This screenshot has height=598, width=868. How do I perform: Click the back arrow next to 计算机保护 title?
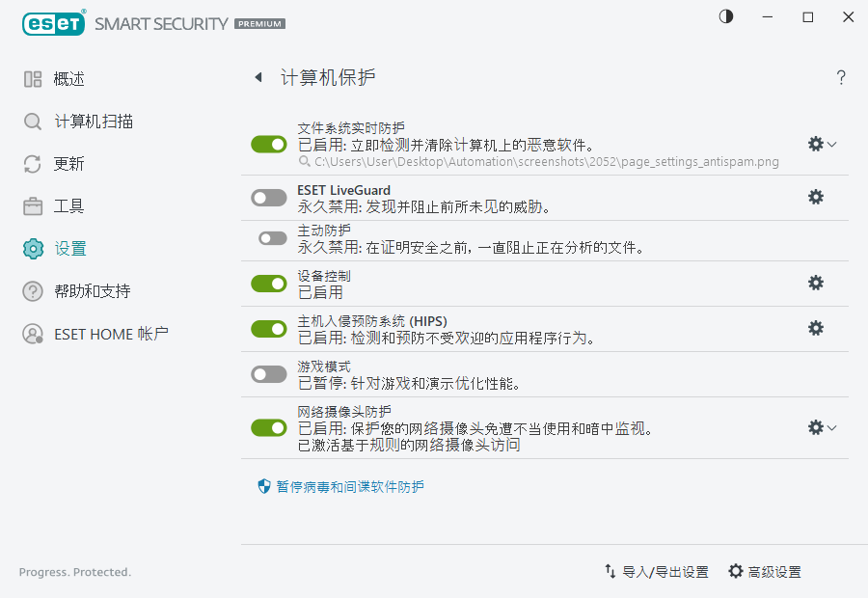tap(258, 77)
